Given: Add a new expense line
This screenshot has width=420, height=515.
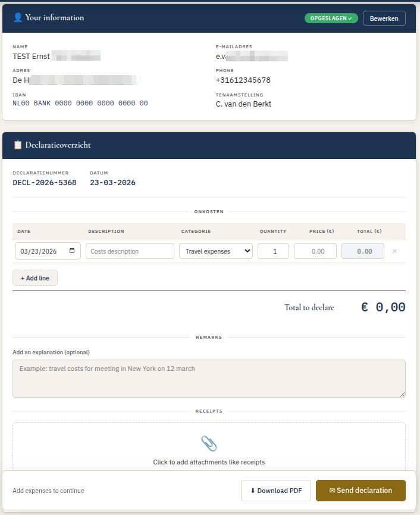Looking at the screenshot, I should click(35, 278).
